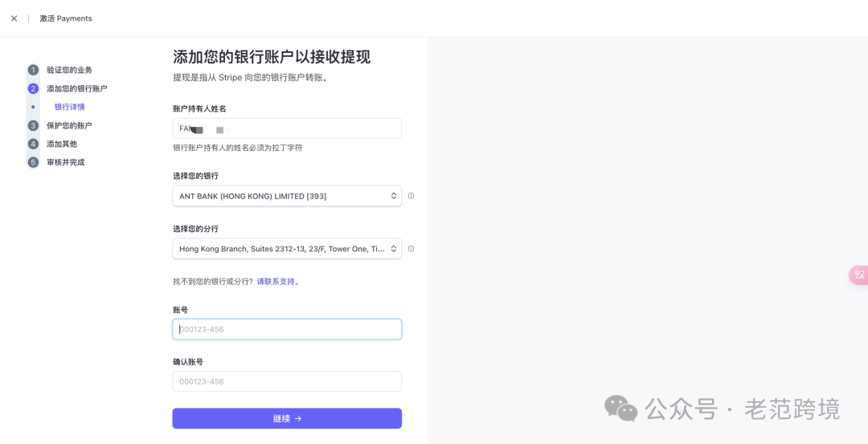Image resolution: width=868 pixels, height=444 pixels.
Task: Open the 请联系支持 link
Action: pos(278,282)
